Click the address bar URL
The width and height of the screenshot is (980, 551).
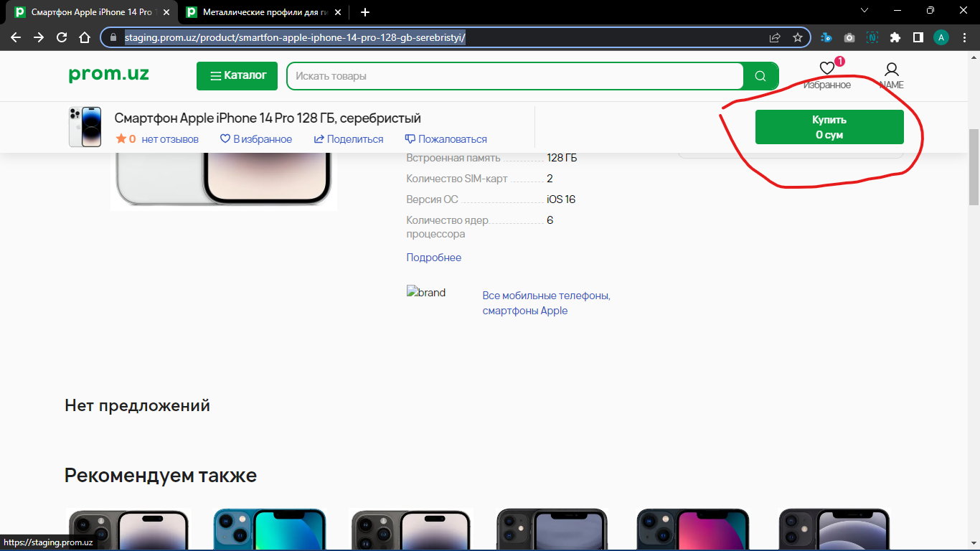295,37
